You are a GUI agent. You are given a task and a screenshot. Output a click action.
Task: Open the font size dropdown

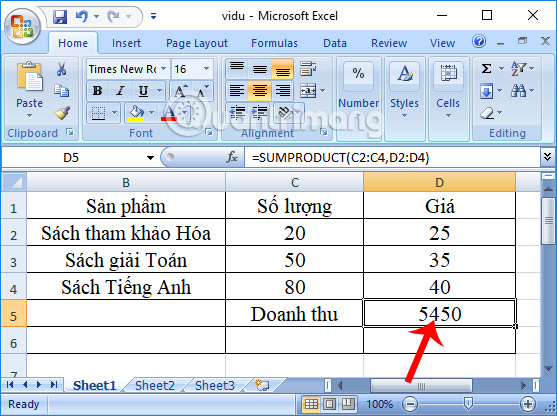pos(206,69)
